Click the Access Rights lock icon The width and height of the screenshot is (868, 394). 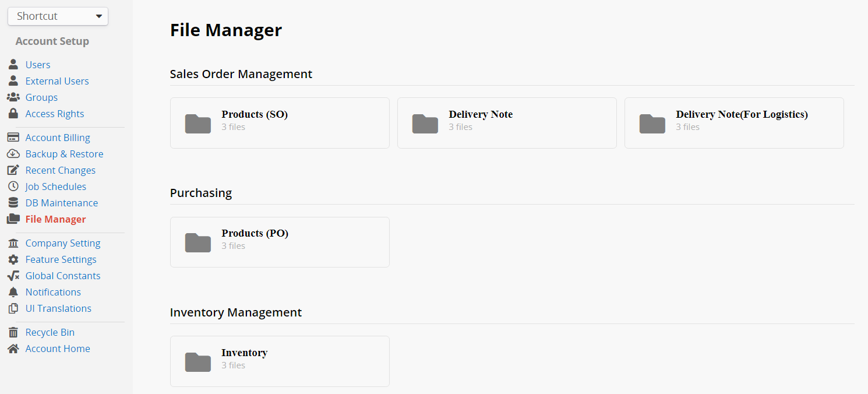coord(13,114)
